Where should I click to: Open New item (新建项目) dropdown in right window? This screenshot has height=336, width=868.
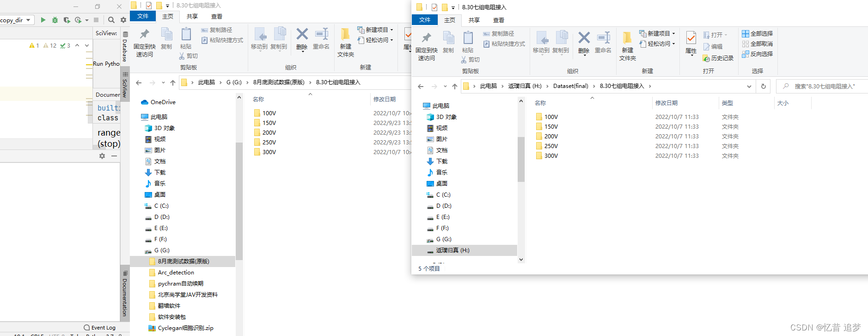point(657,33)
